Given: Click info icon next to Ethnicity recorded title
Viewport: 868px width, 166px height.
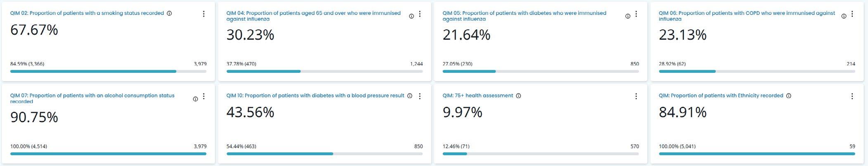Looking at the screenshot, I should [788, 96].
